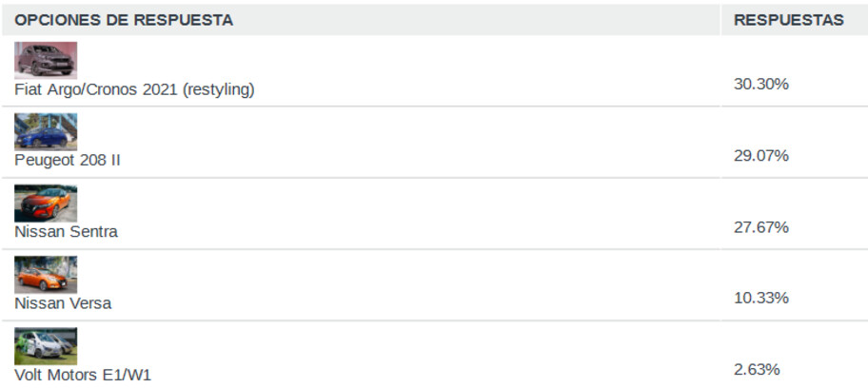Select the 'Volt Motors E1/W1' label

[83, 375]
